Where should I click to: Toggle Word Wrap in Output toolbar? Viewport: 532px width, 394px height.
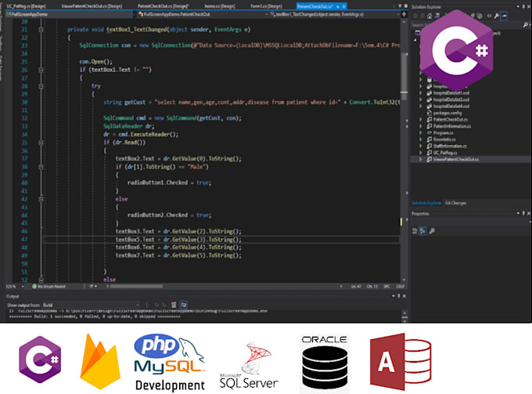[x=184, y=305]
